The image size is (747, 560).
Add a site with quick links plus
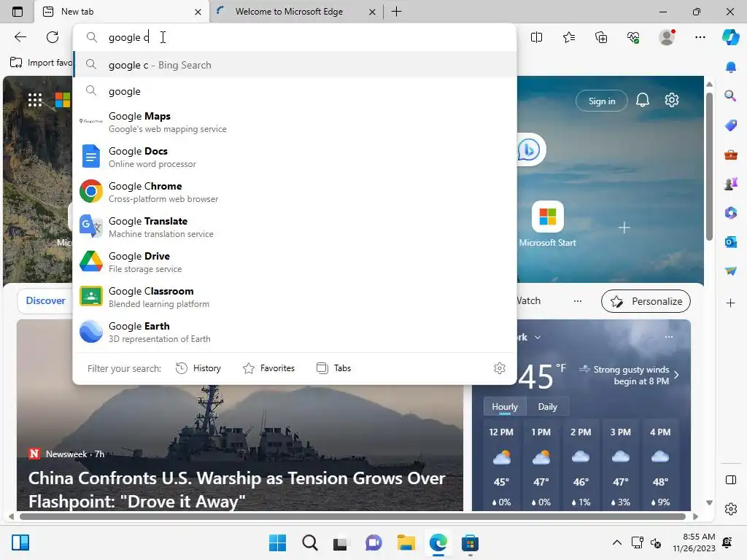[x=624, y=227]
